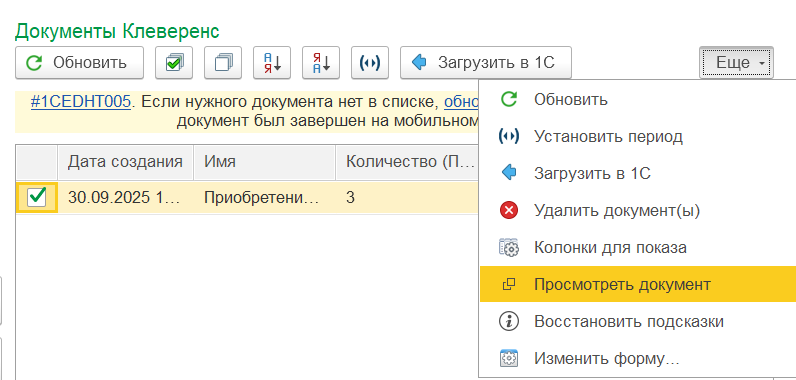796x380 pixels.
Task: Choose Колонки для показа in the menu
Action: [x=638, y=248]
